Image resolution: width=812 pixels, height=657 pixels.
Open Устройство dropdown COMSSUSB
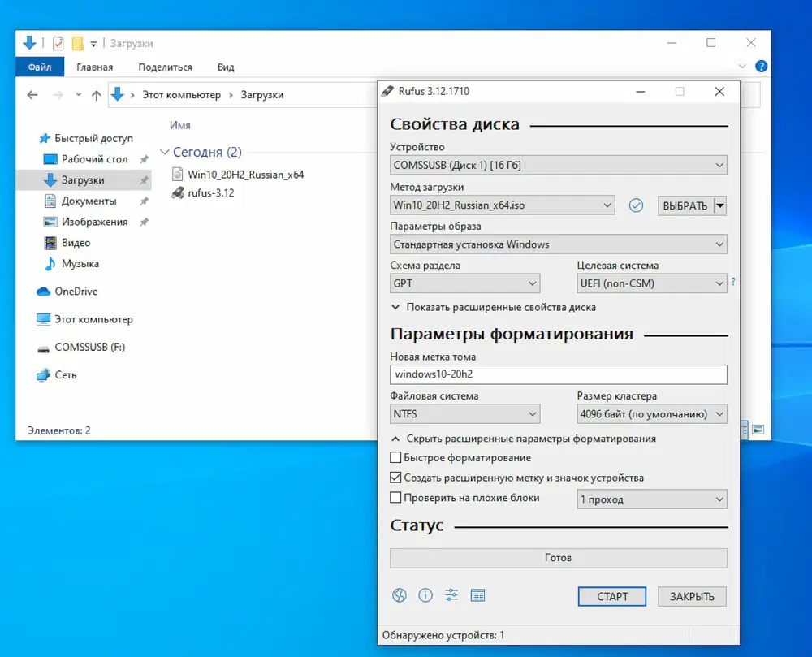pos(559,165)
